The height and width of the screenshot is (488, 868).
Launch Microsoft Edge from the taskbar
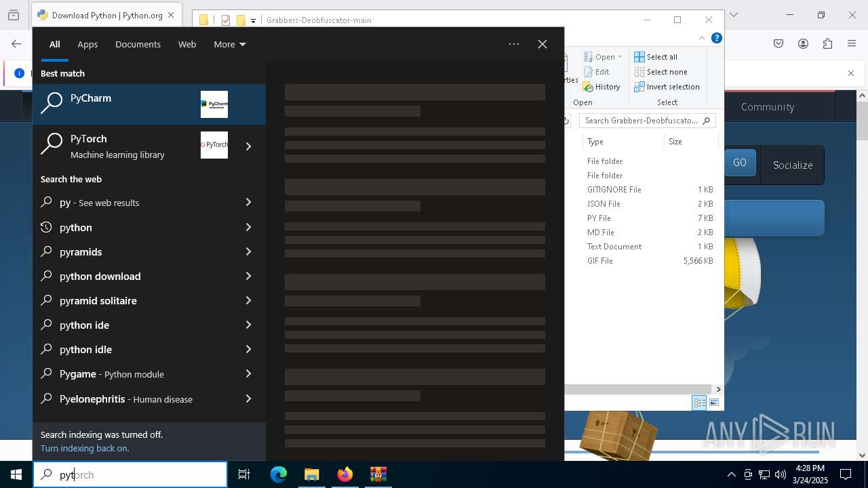279,474
